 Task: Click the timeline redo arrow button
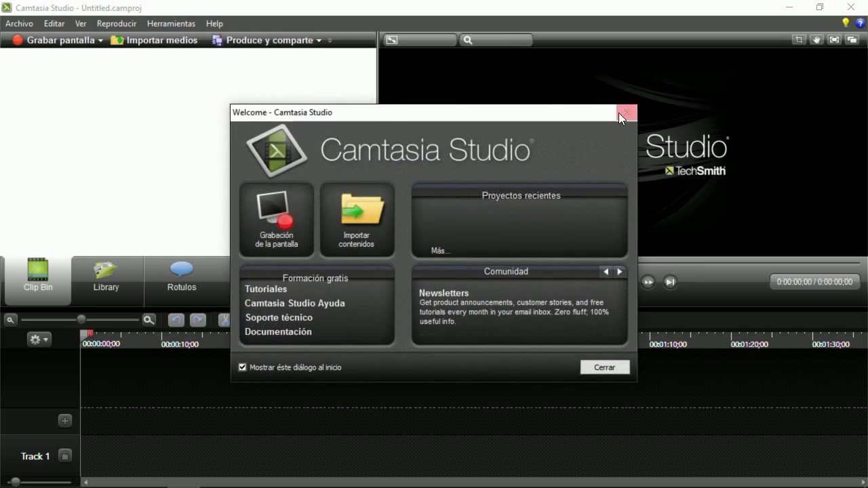coord(198,320)
